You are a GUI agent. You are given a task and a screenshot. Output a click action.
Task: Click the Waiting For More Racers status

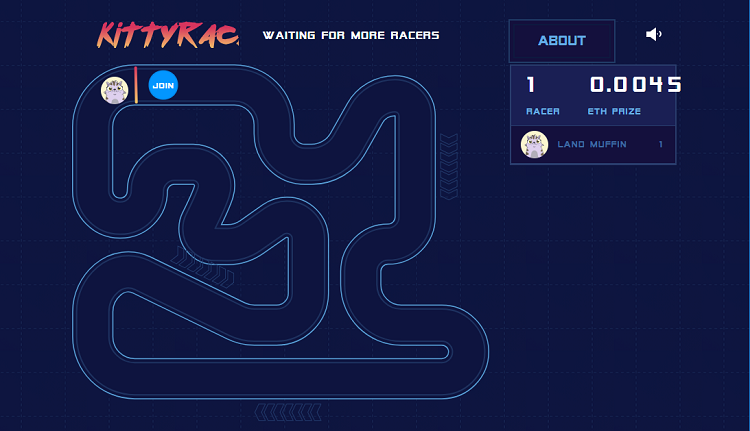[x=351, y=36]
